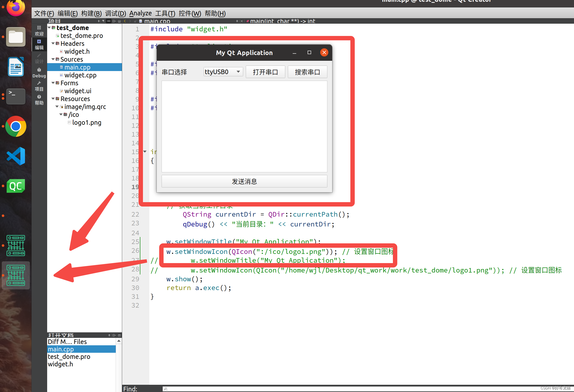Open Visual Studio Code from the dock

16,156
